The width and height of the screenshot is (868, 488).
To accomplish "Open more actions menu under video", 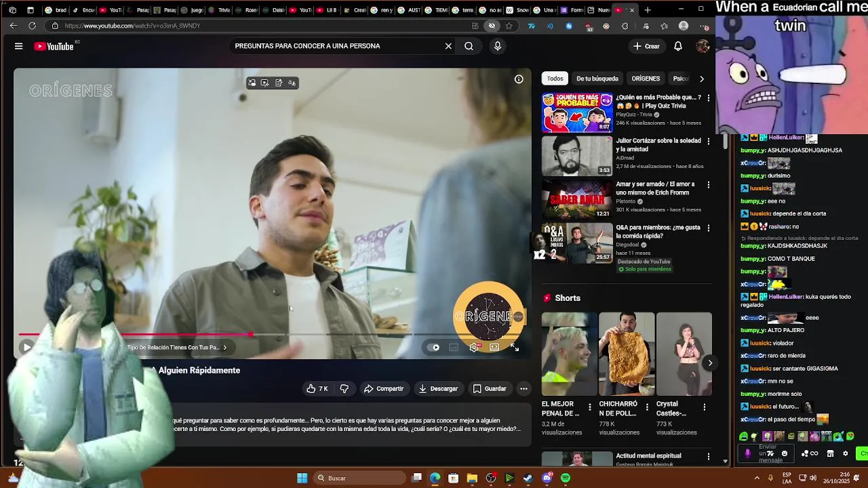I will [524, 388].
